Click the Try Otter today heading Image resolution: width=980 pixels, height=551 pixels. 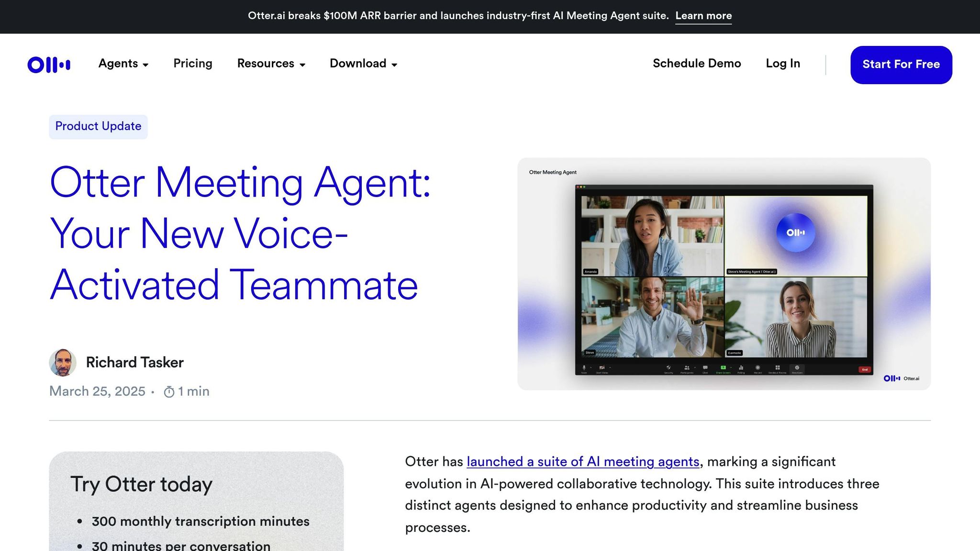click(141, 484)
